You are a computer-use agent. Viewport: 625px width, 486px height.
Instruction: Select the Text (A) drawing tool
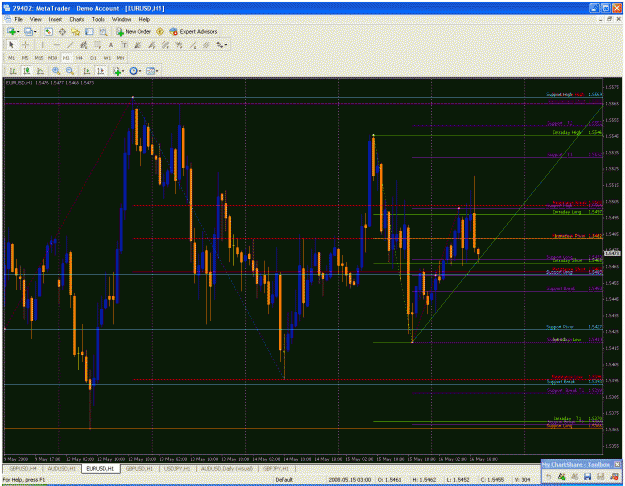coord(111,45)
